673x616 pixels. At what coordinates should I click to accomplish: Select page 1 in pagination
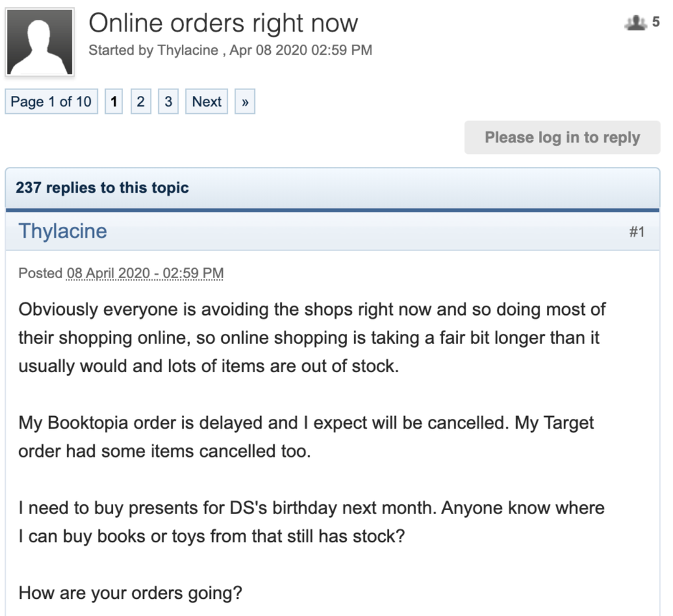click(x=114, y=102)
